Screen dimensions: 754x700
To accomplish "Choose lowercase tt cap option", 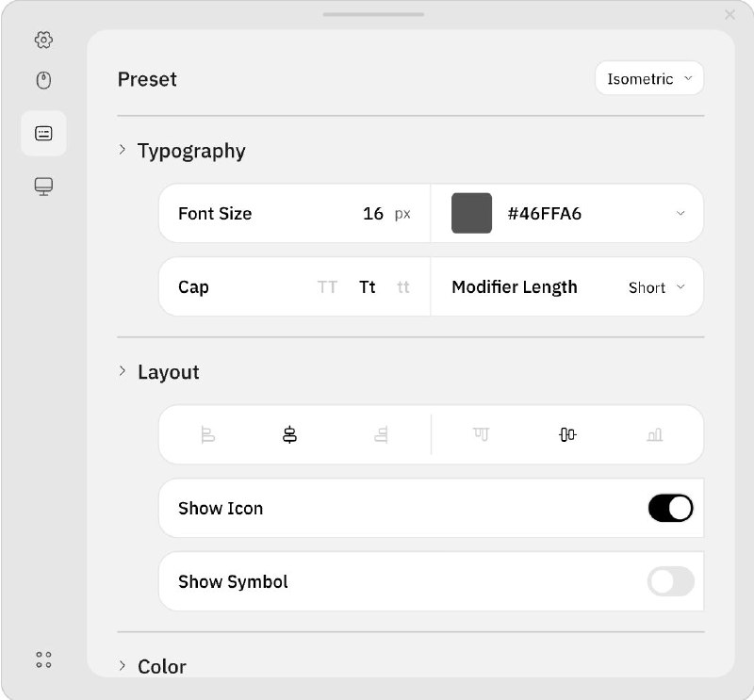I will 403,287.
